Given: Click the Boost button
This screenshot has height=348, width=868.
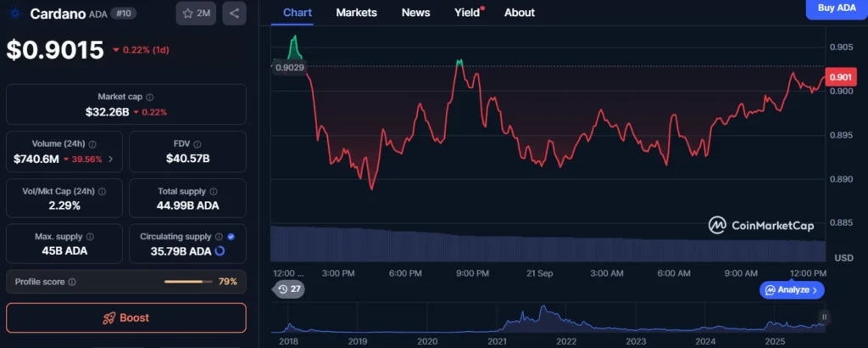Looking at the screenshot, I should [x=126, y=317].
